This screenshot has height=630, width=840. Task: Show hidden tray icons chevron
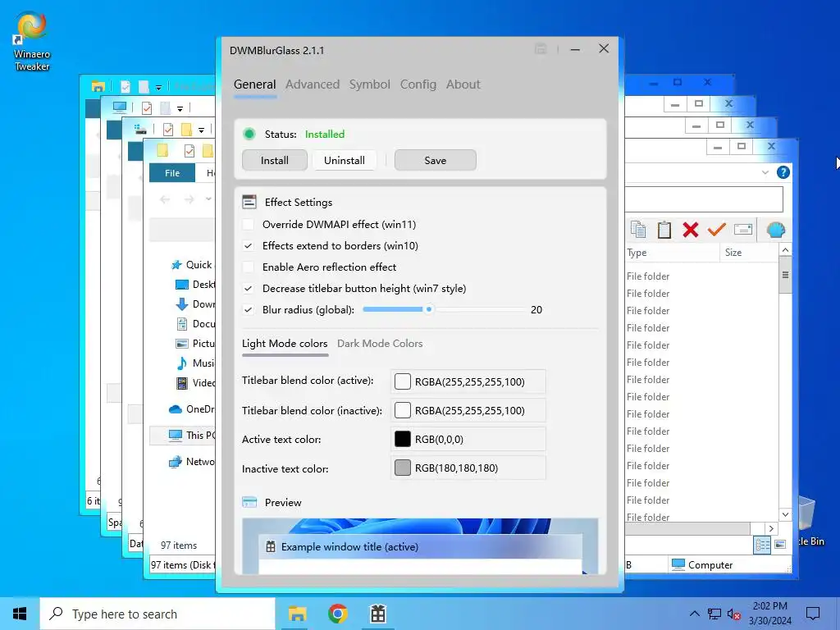(694, 614)
